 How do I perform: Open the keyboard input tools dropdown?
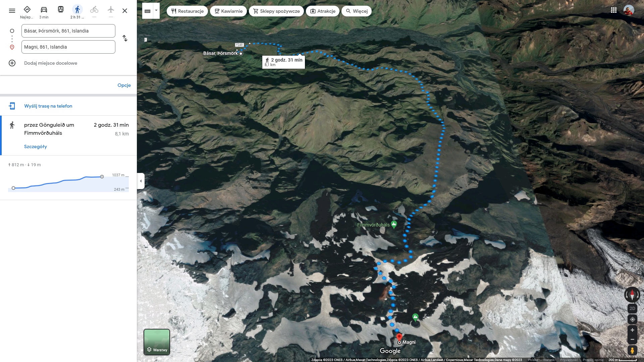tap(156, 11)
